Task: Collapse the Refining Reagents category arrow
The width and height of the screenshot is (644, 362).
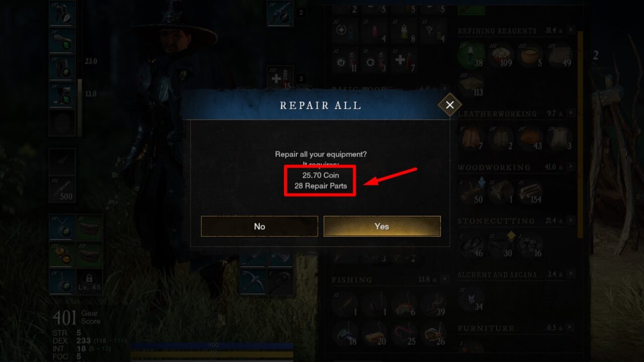Action: click(x=571, y=30)
